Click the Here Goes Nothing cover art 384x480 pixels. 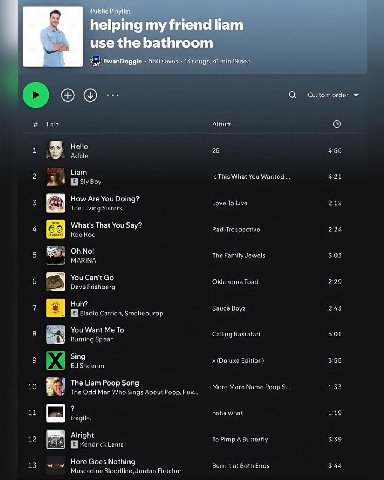56,466
